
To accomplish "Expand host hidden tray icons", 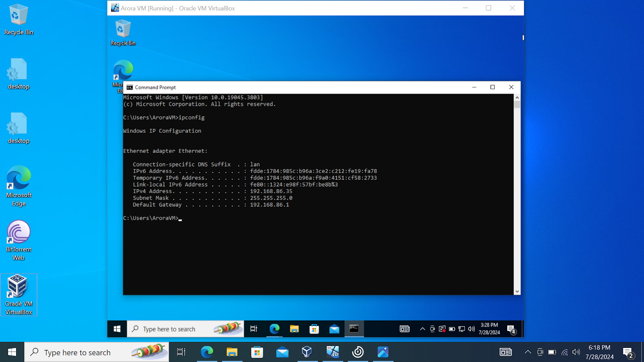I will 528,352.
